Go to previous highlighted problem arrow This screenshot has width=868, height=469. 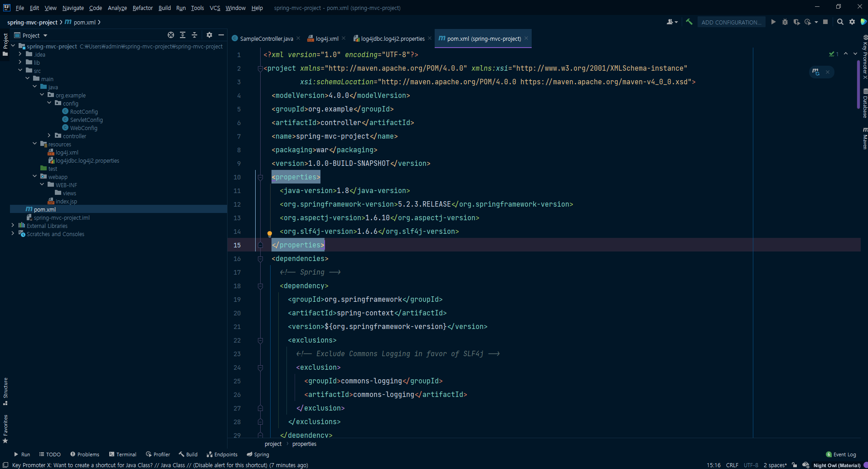[846, 54]
